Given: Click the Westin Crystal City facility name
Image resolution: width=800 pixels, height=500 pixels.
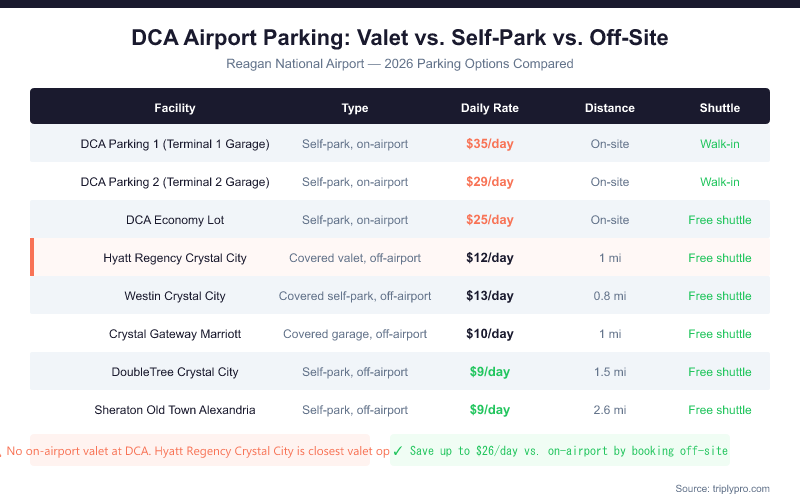Looking at the screenshot, I should pos(175,296).
